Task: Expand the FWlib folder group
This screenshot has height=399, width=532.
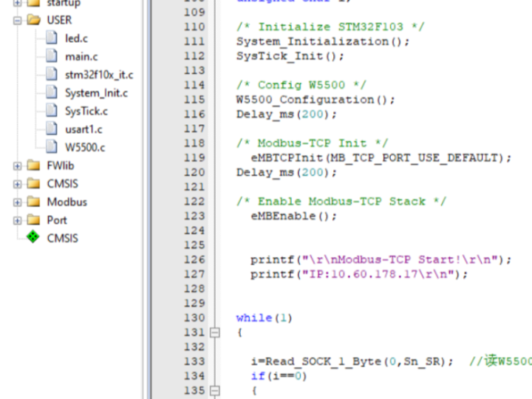Action: coord(17,166)
